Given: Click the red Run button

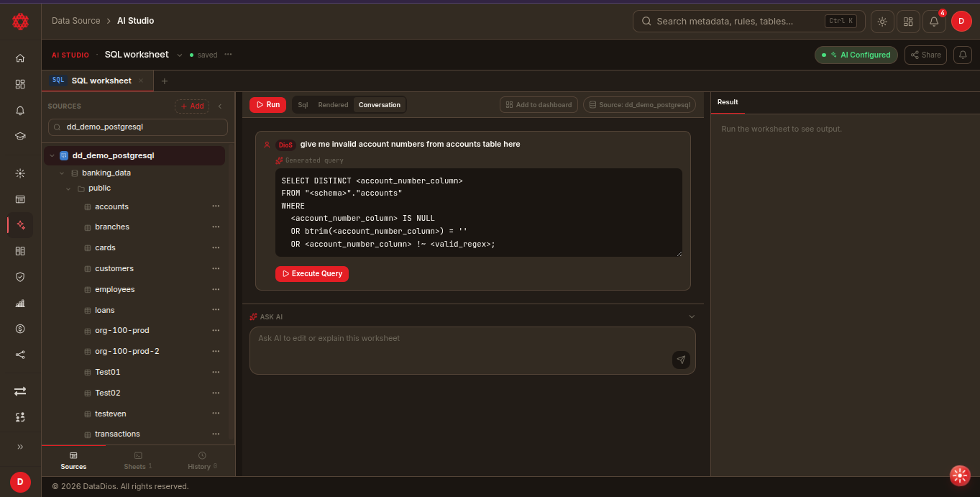Looking at the screenshot, I should click(267, 105).
